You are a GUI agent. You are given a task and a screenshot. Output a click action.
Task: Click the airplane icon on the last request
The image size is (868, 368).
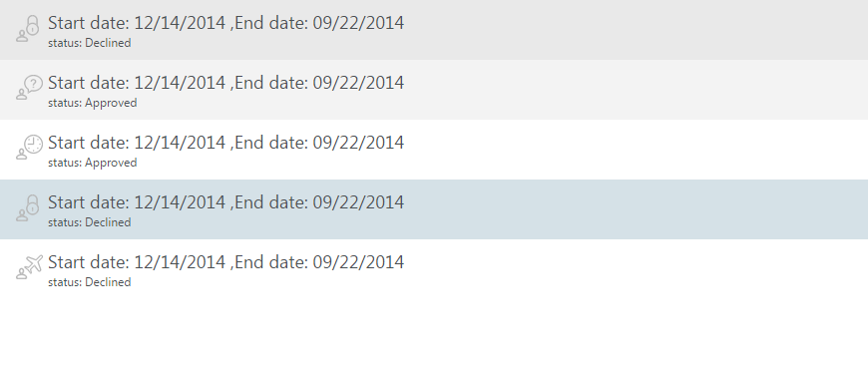pyautogui.click(x=34, y=263)
